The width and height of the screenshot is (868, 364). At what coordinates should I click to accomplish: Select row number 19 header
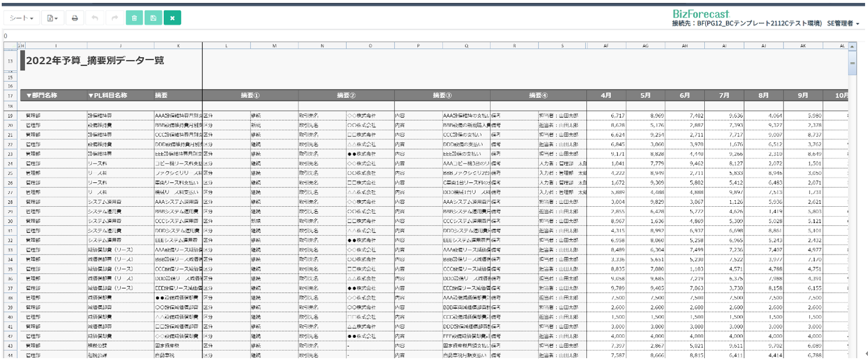[10, 116]
